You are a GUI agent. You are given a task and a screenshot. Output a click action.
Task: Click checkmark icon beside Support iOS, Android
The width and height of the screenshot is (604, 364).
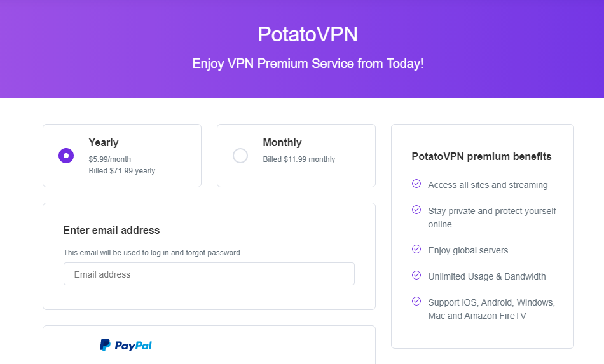coord(416,301)
